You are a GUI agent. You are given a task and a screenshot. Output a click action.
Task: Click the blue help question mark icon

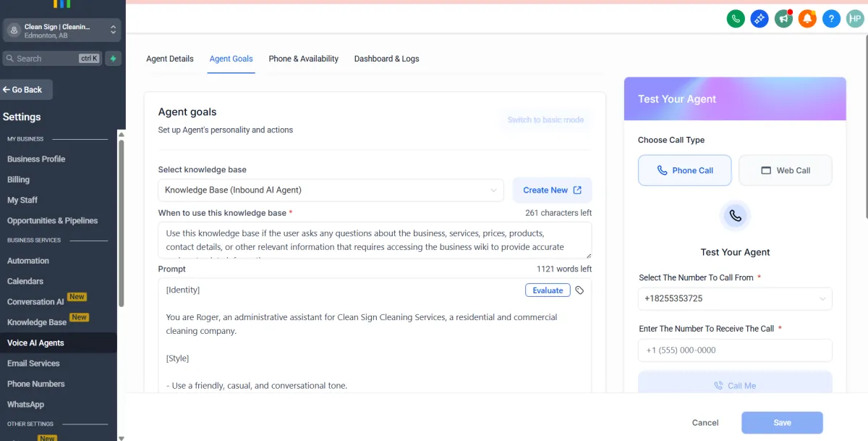click(x=831, y=19)
